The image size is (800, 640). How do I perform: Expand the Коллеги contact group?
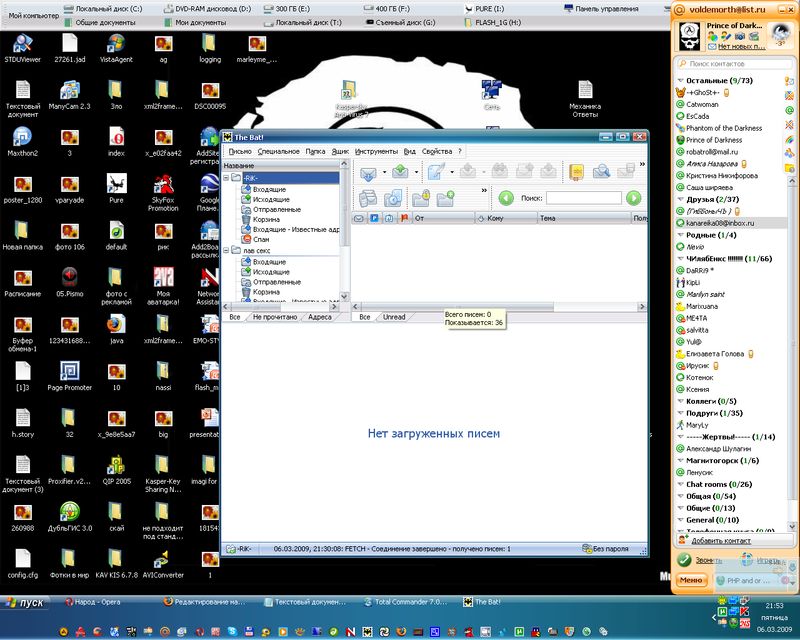(680, 400)
